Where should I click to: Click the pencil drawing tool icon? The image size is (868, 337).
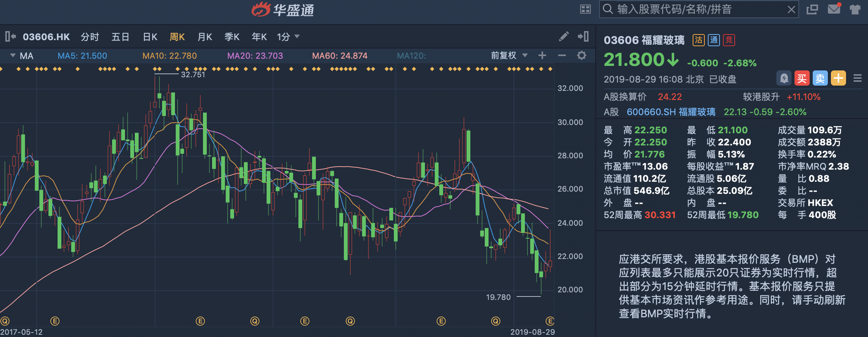tap(564, 36)
